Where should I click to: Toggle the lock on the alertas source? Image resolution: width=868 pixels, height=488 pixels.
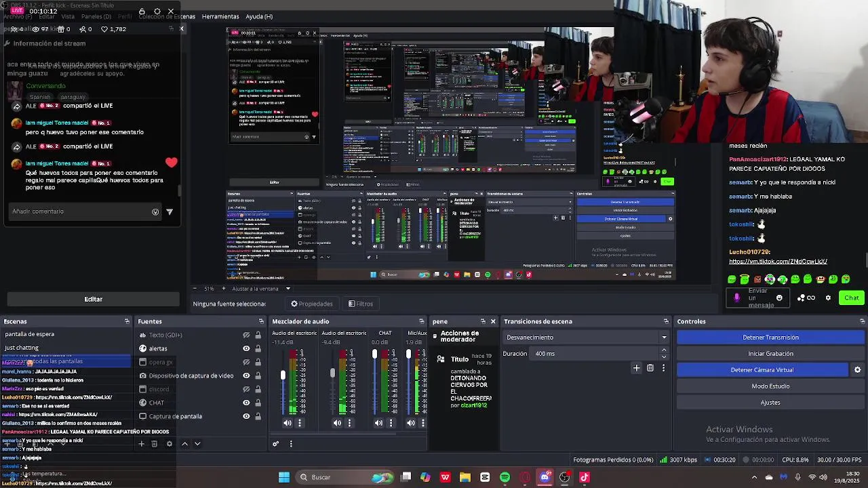[258, 348]
